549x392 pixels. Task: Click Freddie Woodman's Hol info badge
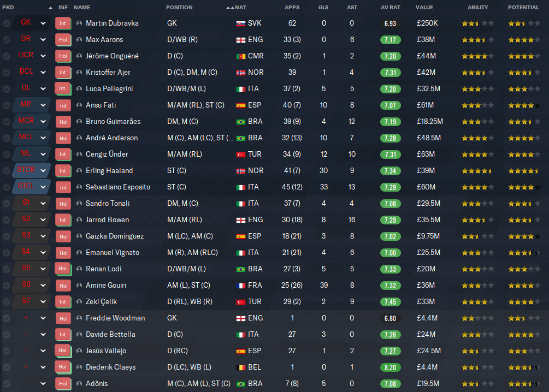pyautogui.click(x=63, y=318)
